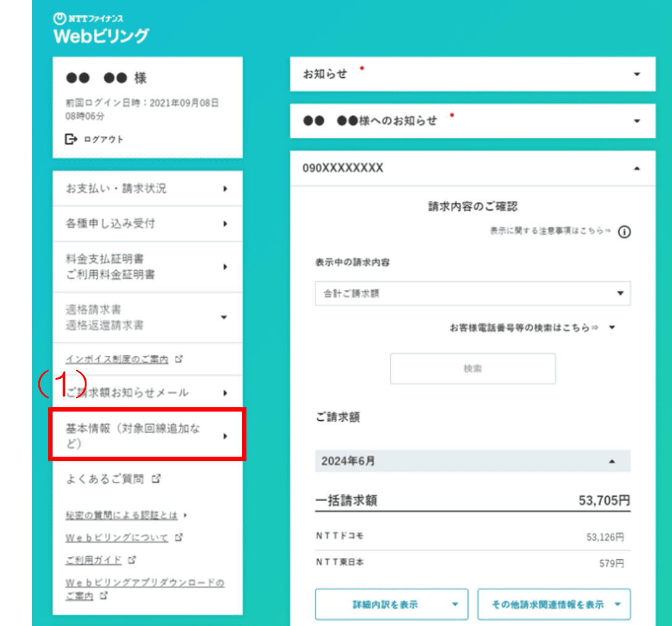Open 料金支払証明書 ご利用料金証明書 menu
Viewport: 672px width, 626px height.
tap(147, 267)
